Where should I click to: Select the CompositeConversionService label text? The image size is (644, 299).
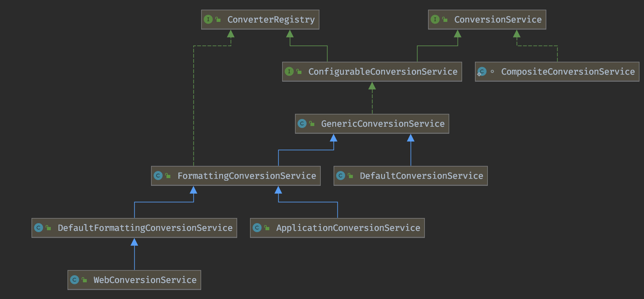click(x=568, y=72)
